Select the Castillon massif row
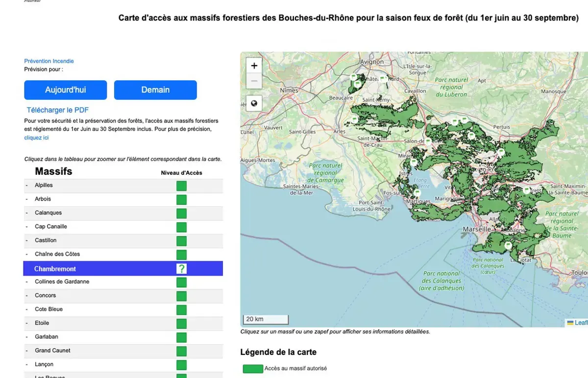Screen dimensions: 588x378 pyautogui.click(x=123, y=240)
